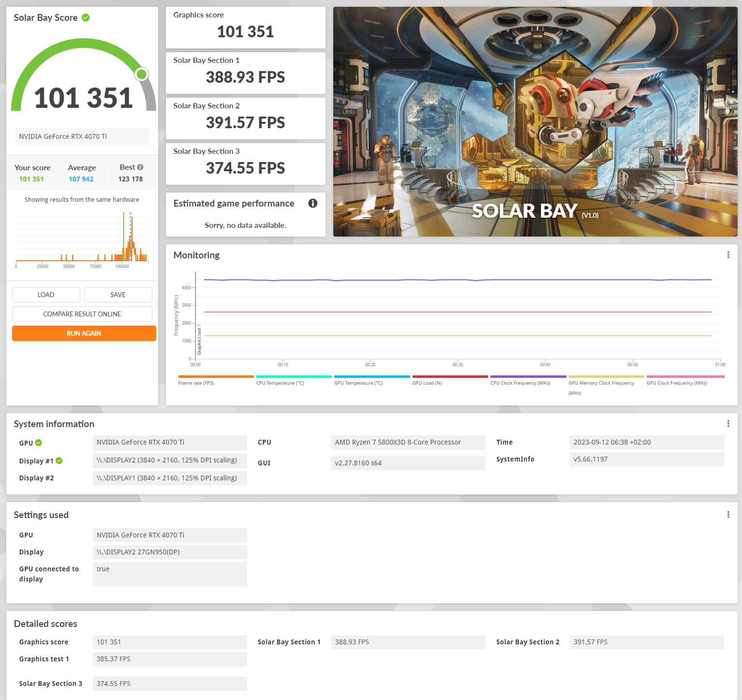Image resolution: width=742 pixels, height=700 pixels.
Task: Open the Monitoring panel three-dot menu
Action: tap(728, 255)
